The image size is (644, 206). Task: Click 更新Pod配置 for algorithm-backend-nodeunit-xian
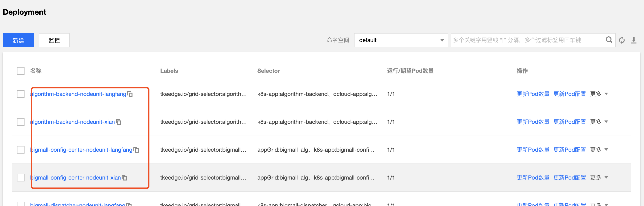click(570, 122)
